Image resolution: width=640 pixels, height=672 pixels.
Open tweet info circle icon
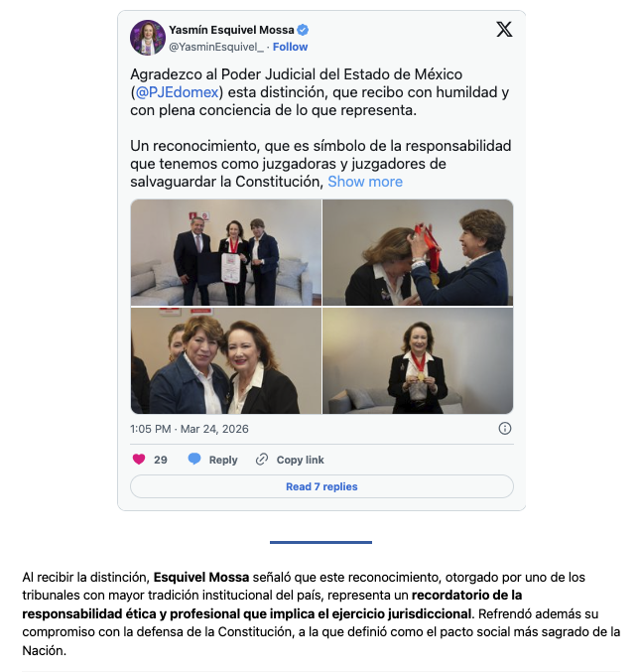[x=505, y=429]
